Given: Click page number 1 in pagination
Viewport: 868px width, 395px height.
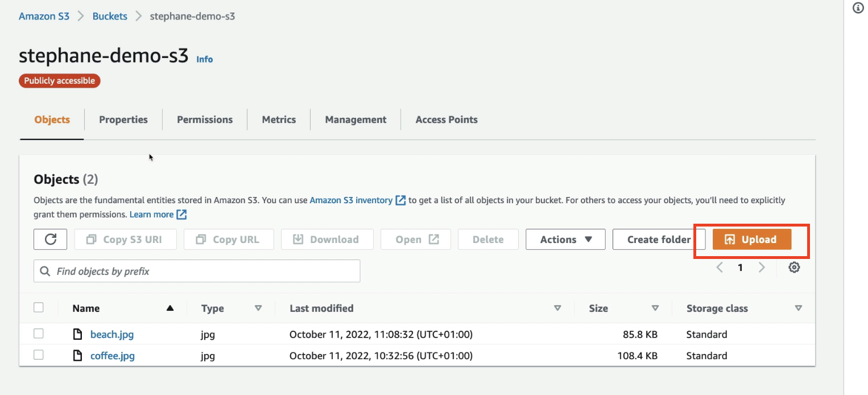Looking at the screenshot, I should [x=740, y=268].
